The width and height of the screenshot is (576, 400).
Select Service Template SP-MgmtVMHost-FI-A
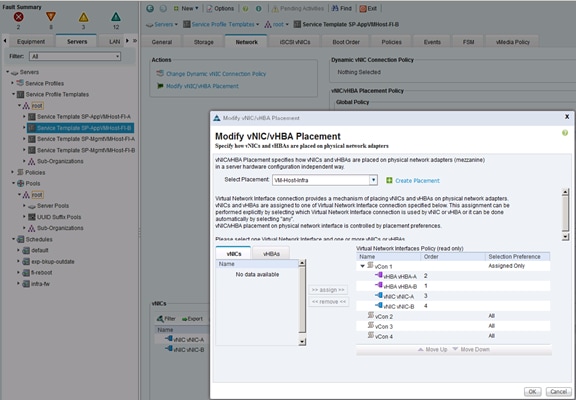coord(86,139)
